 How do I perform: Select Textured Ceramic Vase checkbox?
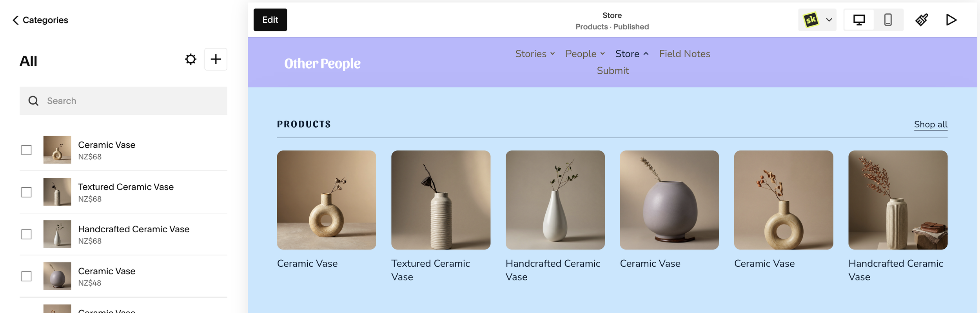coord(26,192)
